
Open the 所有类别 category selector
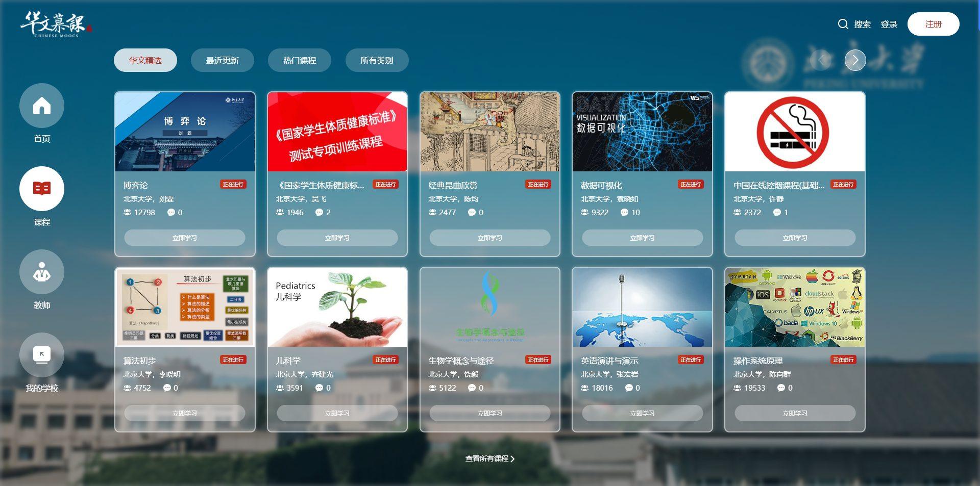(377, 60)
